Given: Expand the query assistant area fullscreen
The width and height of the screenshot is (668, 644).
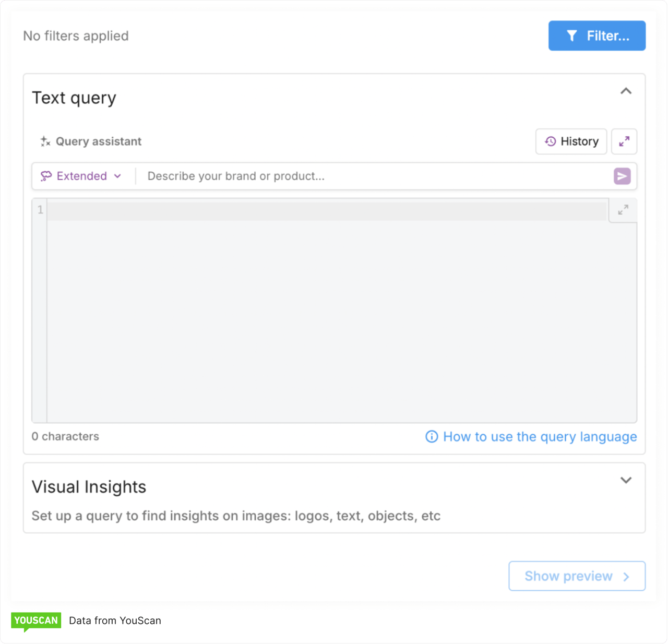Looking at the screenshot, I should tap(624, 141).
